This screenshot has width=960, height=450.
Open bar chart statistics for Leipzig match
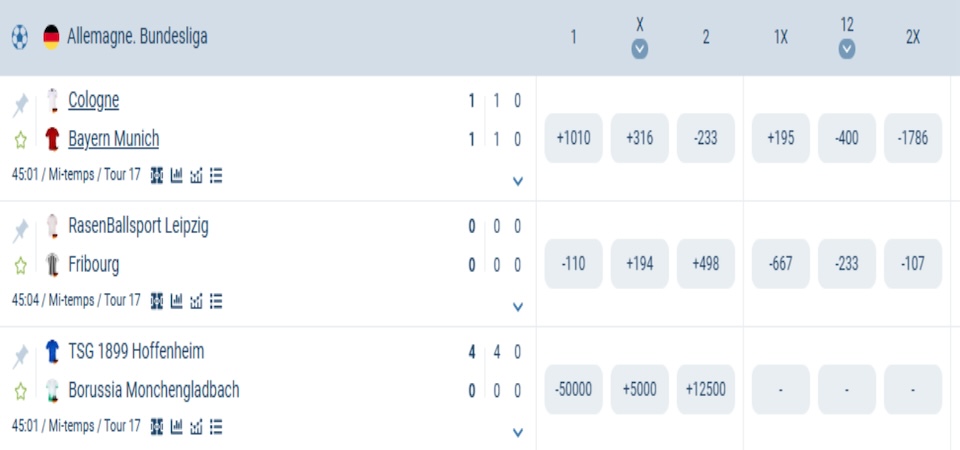[177, 300]
